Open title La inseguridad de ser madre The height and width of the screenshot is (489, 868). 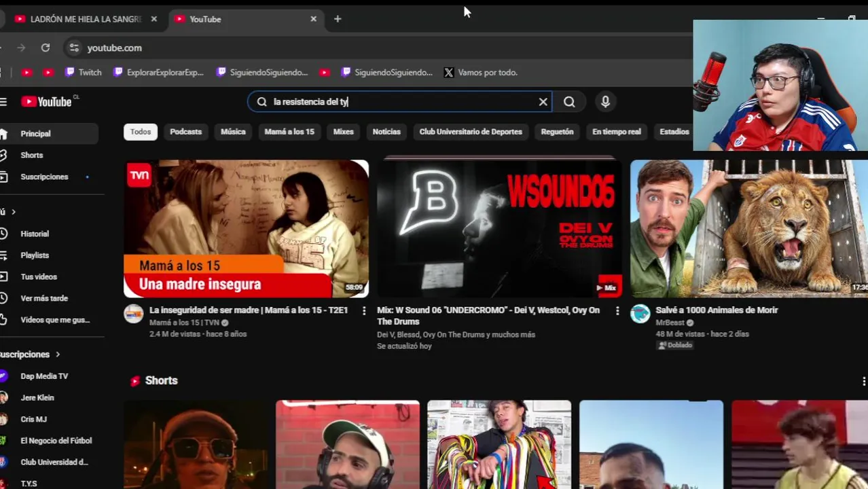coord(249,310)
